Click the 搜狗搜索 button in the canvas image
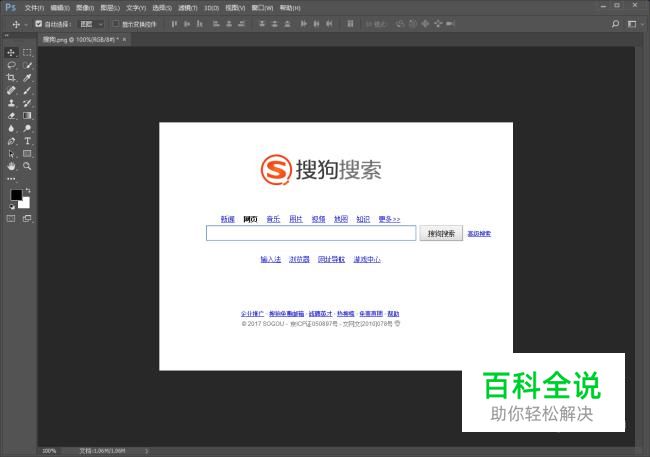Screen dimensions: 650x457 (441, 233)
